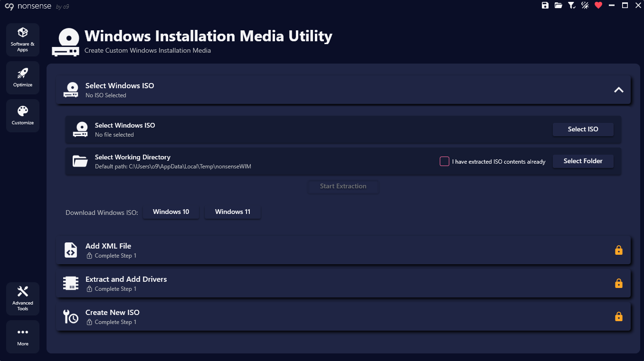The width and height of the screenshot is (644, 361).
Task: Open the More menu in sidebar
Action: 23,337
